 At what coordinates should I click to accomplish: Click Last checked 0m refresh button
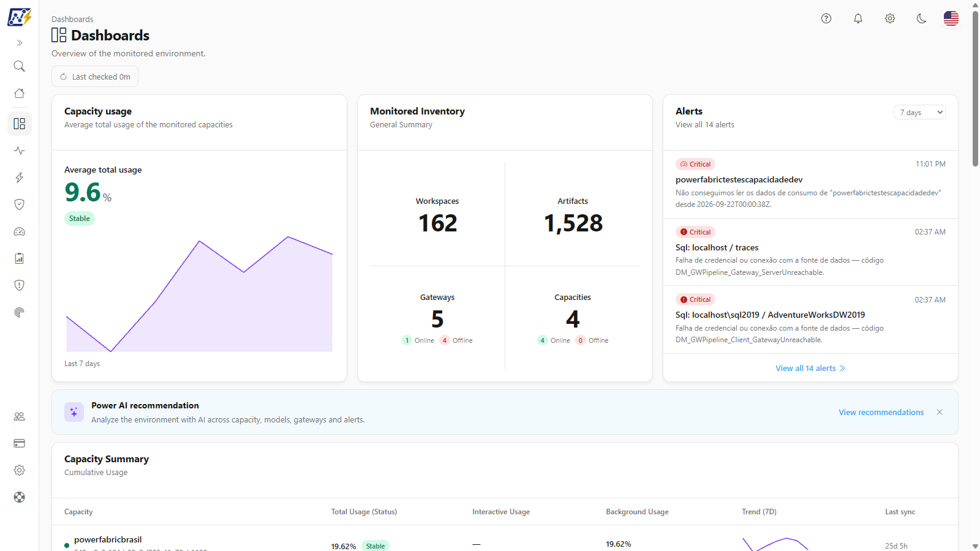(x=95, y=77)
